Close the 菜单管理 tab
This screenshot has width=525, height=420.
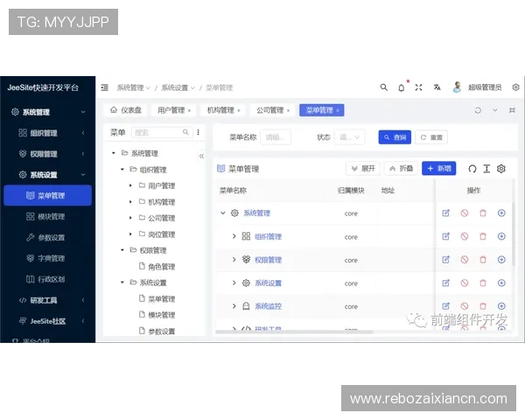tap(338, 110)
